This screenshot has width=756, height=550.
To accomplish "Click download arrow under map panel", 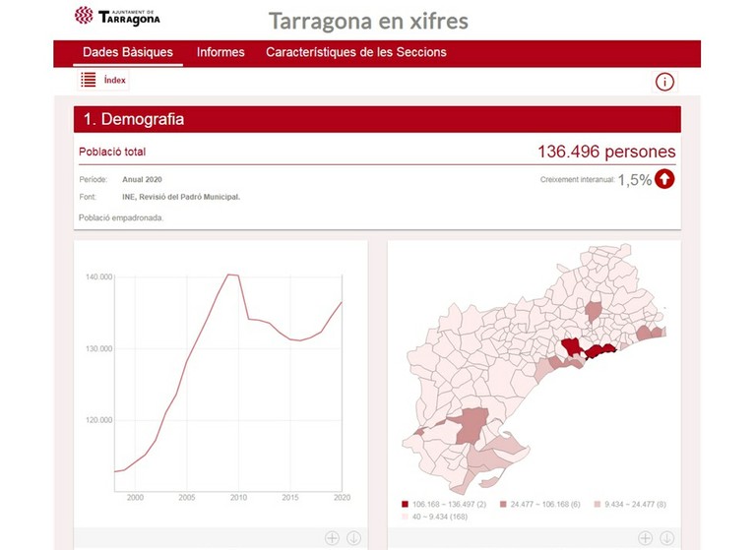I will [666, 538].
